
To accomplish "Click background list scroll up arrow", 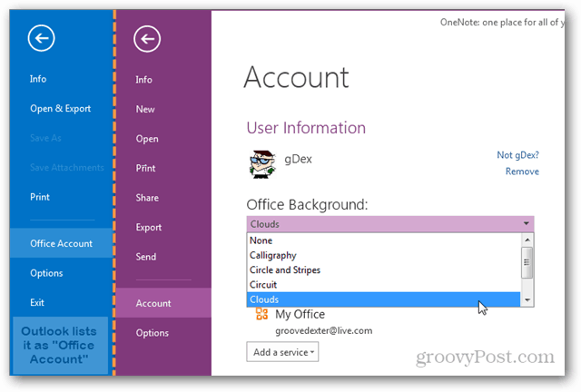I will pos(527,240).
